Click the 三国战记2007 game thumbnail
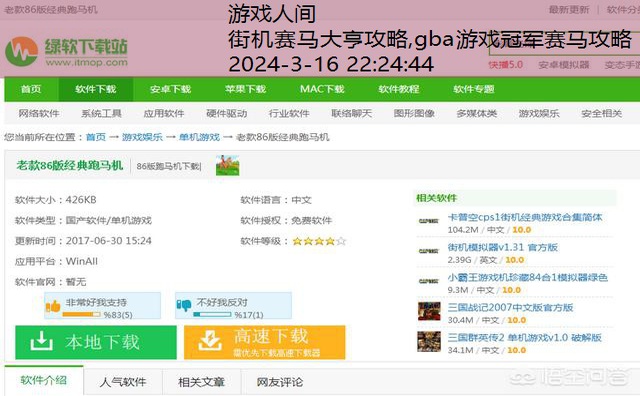640x396 pixels. tap(429, 311)
